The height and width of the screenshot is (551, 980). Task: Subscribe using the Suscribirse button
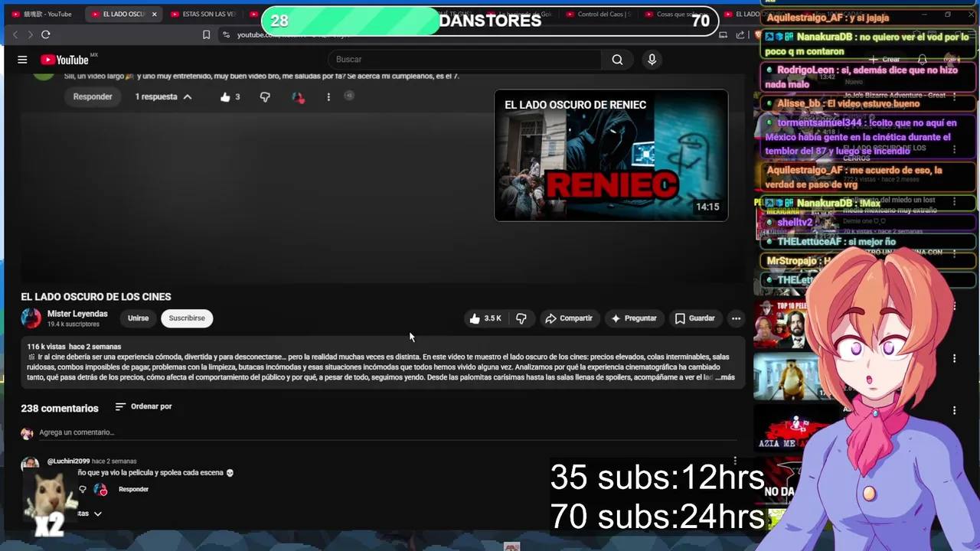187,318
